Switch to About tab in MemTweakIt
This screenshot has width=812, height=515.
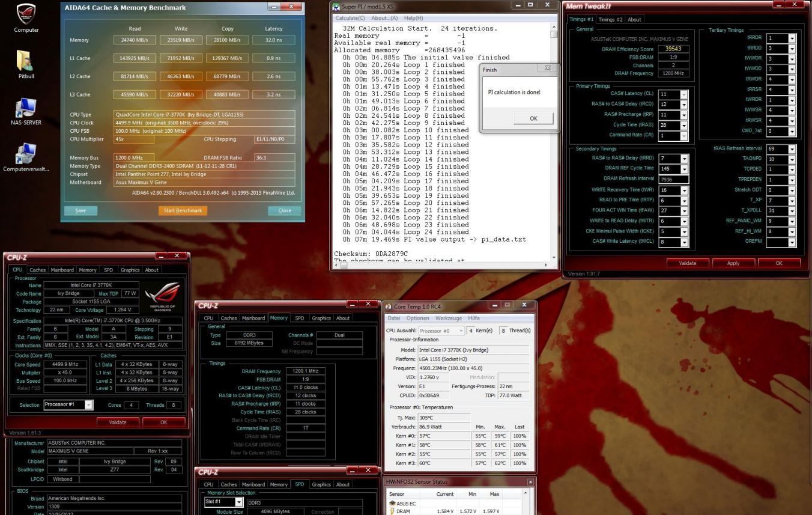[634, 19]
